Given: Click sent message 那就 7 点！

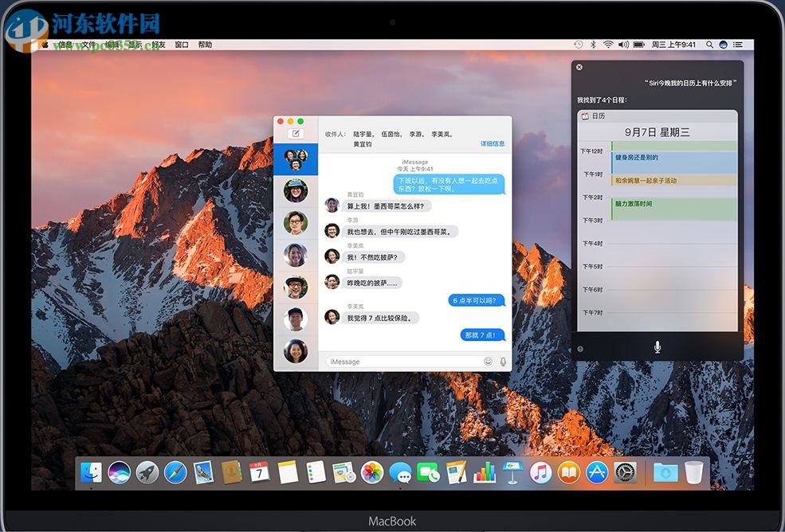Looking at the screenshot, I should 482,334.
